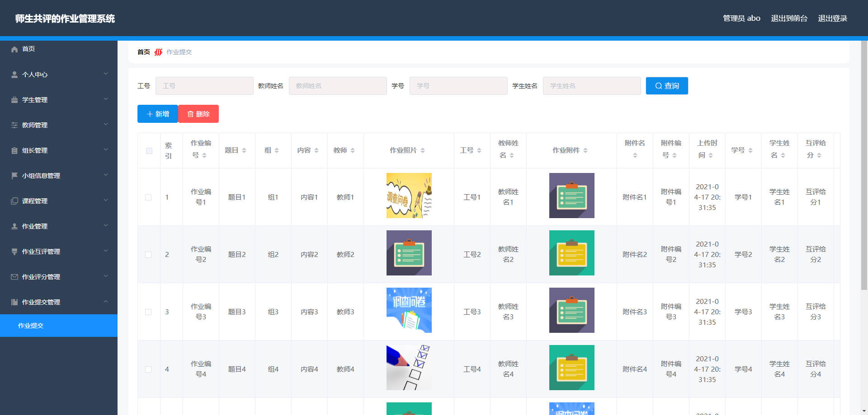
Task: Click the 学生姓名 search input field
Action: pyautogui.click(x=592, y=86)
